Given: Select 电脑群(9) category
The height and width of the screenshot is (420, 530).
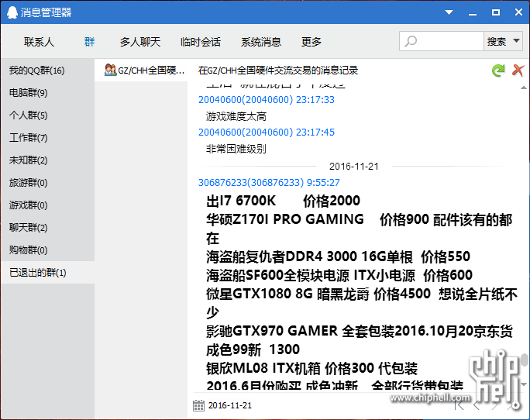Looking at the screenshot, I should coord(48,93).
